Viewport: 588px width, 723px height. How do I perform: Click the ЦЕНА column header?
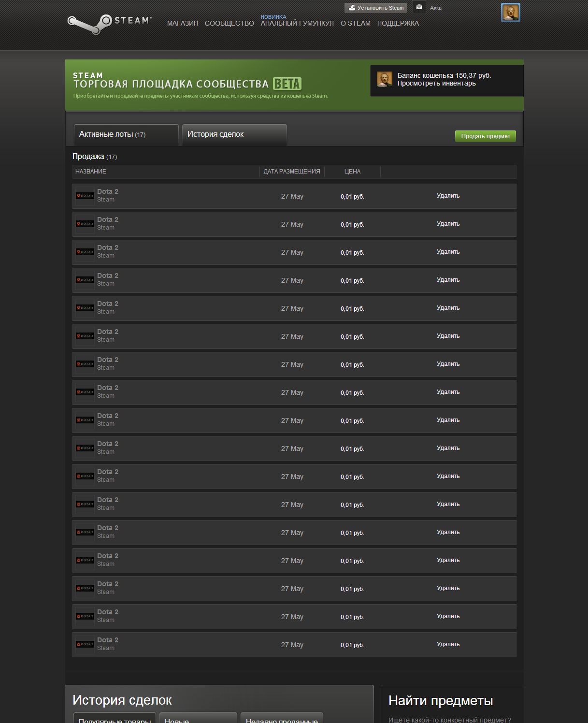[352, 171]
